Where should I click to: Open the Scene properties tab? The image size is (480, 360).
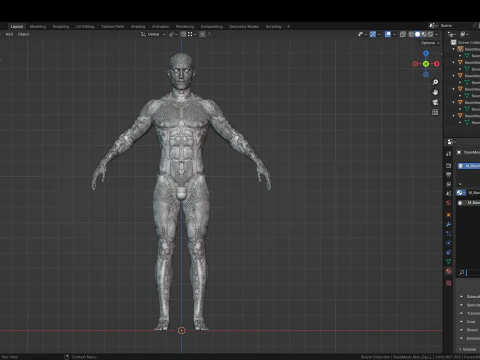coord(449,194)
